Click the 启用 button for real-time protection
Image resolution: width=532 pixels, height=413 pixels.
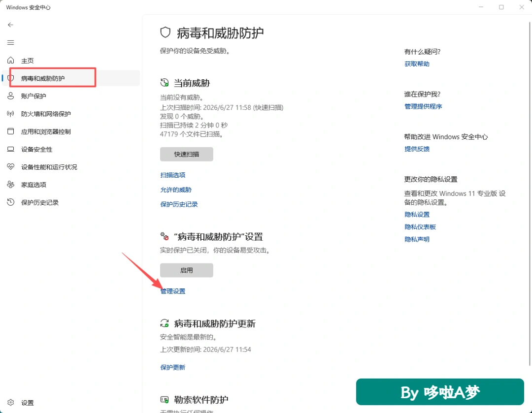point(187,270)
